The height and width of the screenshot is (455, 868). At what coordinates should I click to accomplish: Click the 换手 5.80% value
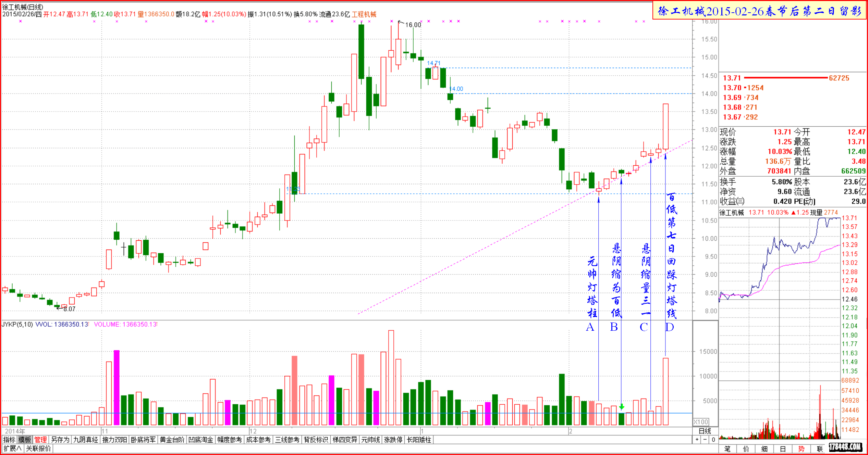(x=782, y=181)
